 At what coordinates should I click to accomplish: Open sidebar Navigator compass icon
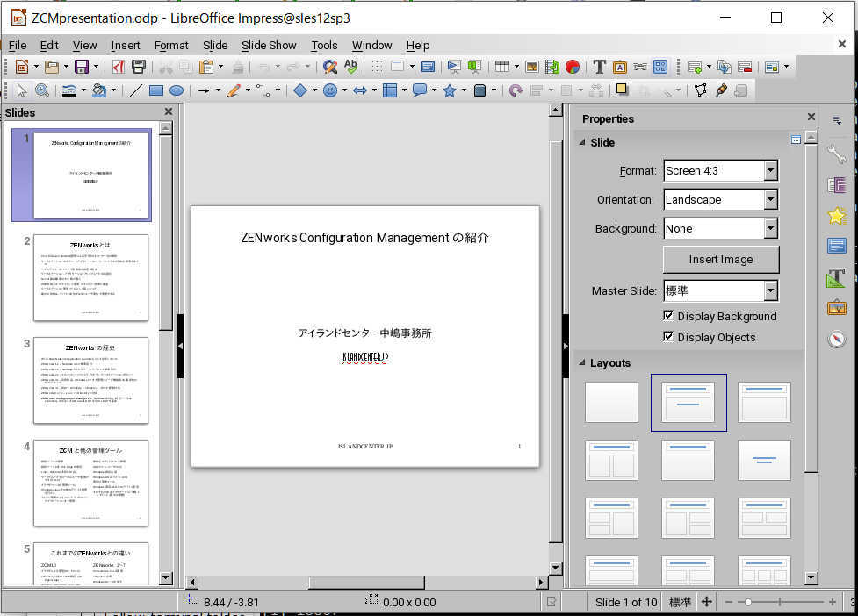coord(837,339)
